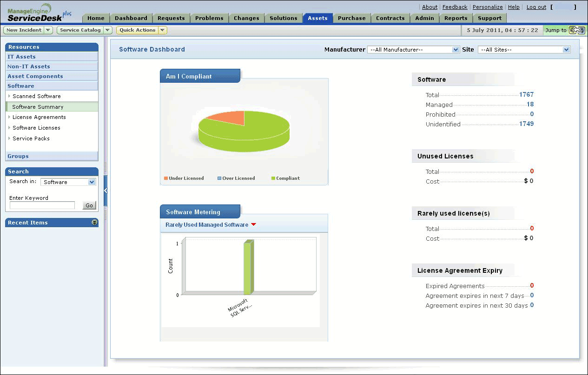Expand the Recent Items panel chevron
588x375 pixels.
(94, 223)
